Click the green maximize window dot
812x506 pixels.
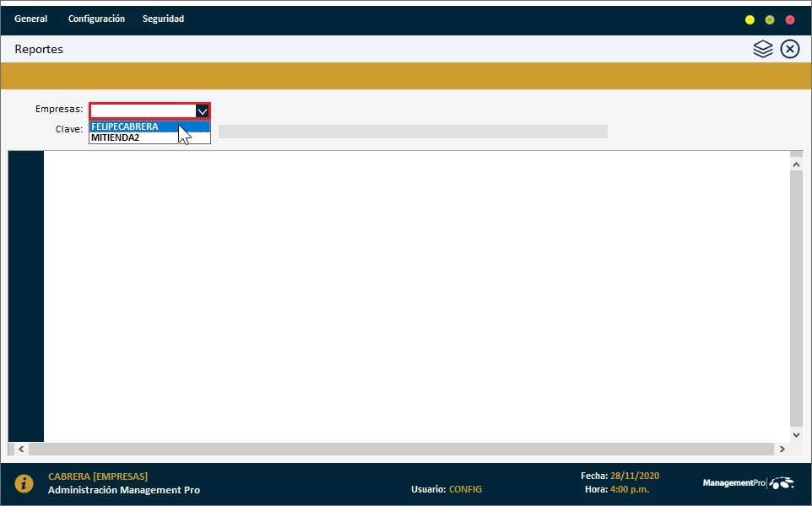tap(770, 19)
